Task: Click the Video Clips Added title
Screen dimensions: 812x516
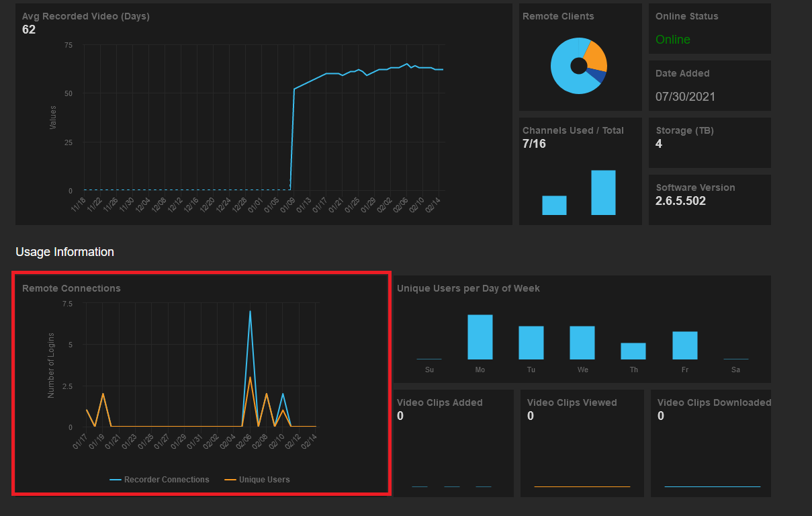Action: click(440, 402)
